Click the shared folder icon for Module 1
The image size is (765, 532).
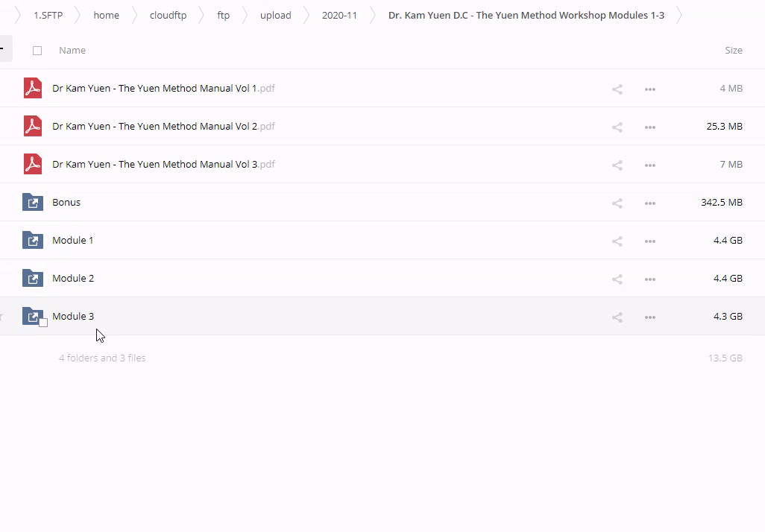coord(33,241)
